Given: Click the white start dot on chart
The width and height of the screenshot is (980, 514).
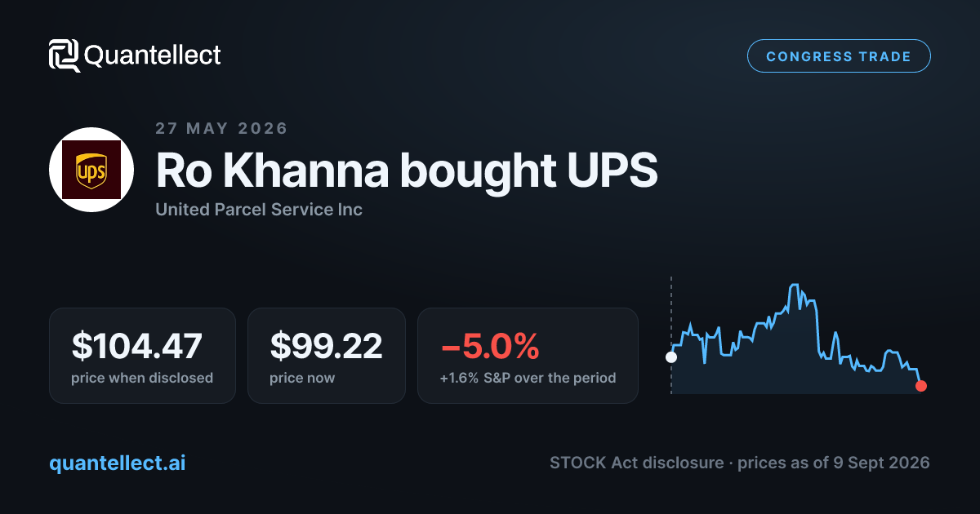Looking at the screenshot, I should coord(671,357).
